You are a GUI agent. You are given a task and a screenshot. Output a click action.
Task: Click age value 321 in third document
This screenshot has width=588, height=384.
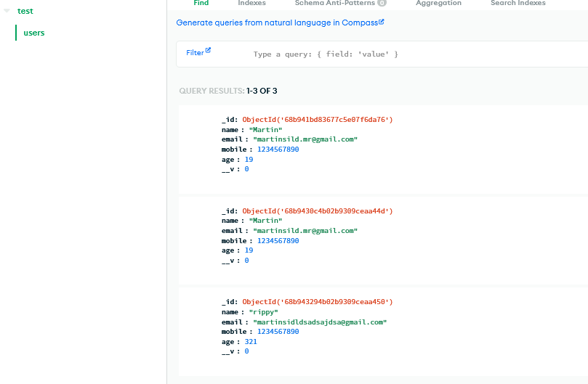click(x=251, y=342)
